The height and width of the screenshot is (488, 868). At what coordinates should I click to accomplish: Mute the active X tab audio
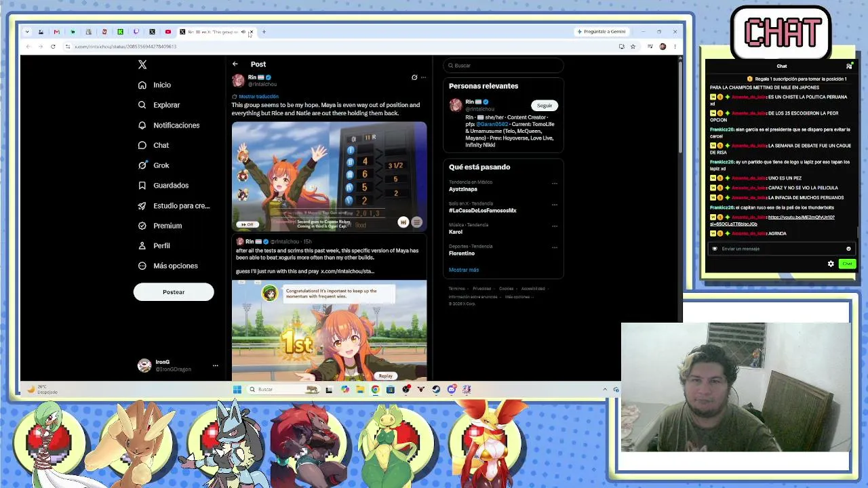click(x=243, y=32)
